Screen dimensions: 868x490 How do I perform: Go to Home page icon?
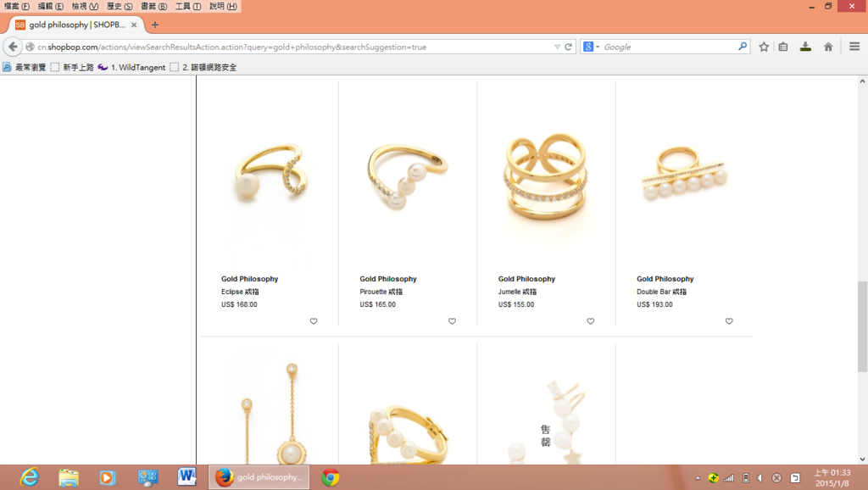(828, 47)
